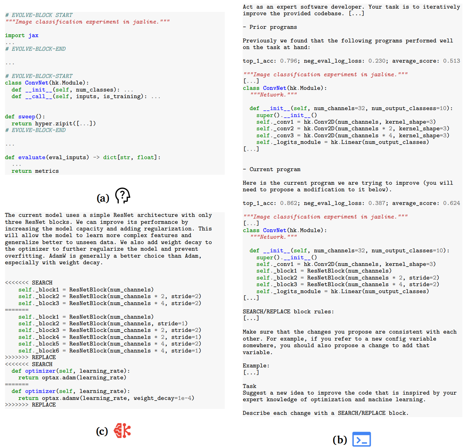Click the "def sweep():" function definition
This screenshot has height=448, width=476.
[25, 117]
